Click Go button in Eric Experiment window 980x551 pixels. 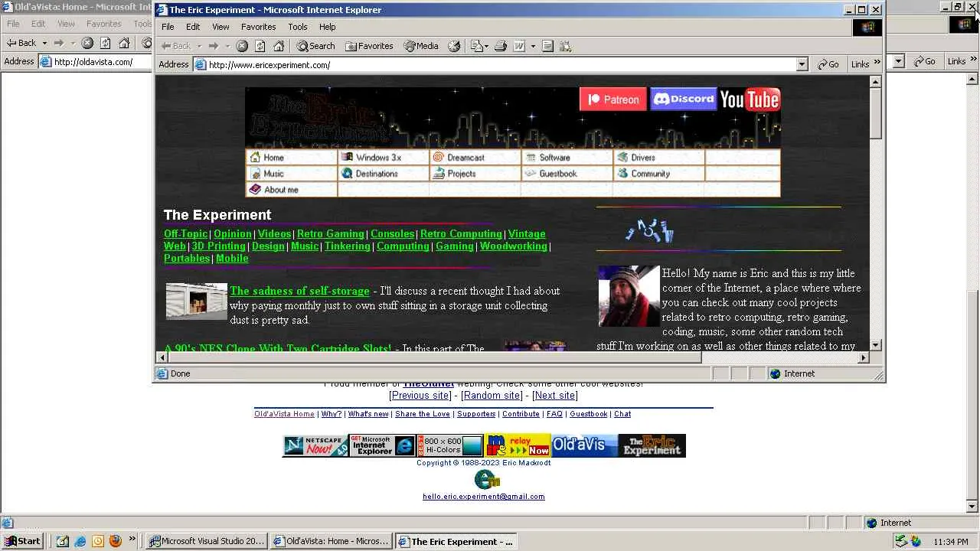point(828,65)
